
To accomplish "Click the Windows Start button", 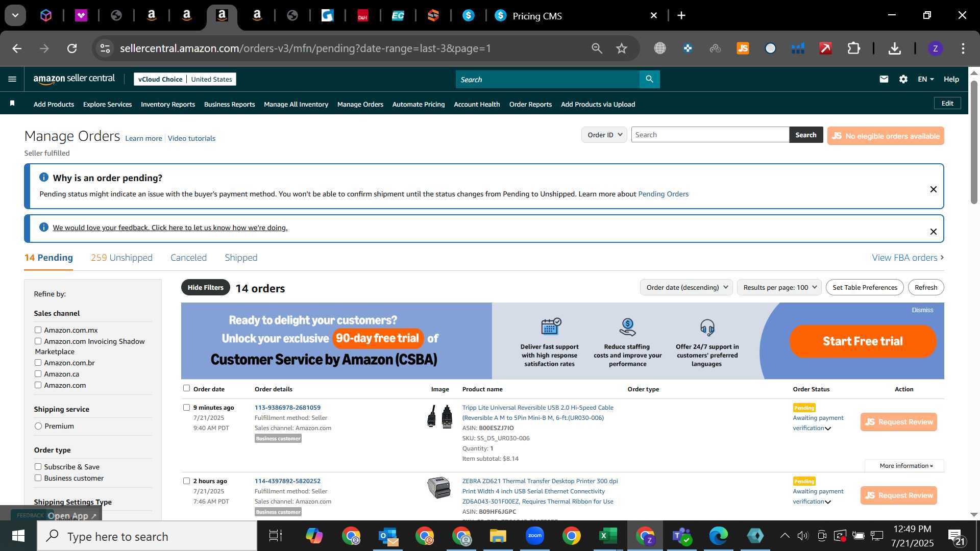I will click(x=18, y=536).
